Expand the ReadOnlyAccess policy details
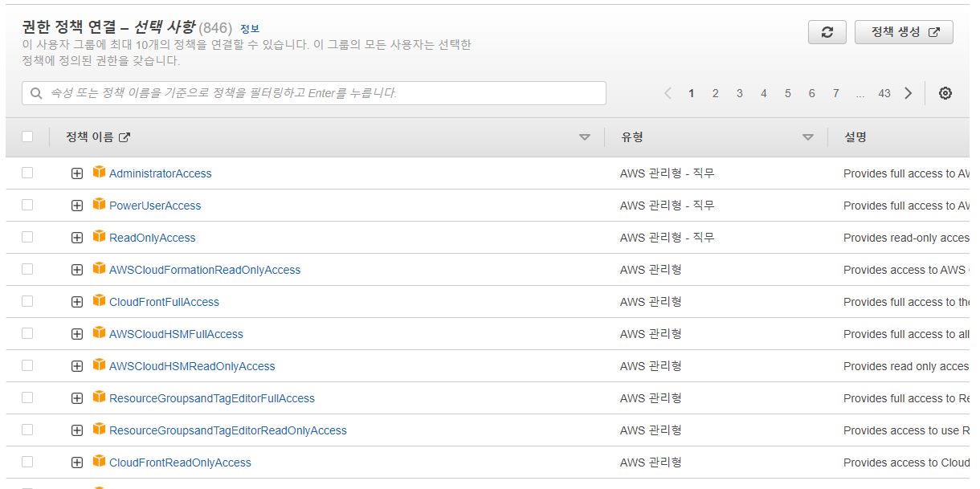Image resolution: width=980 pixels, height=489 pixels. pyautogui.click(x=77, y=238)
